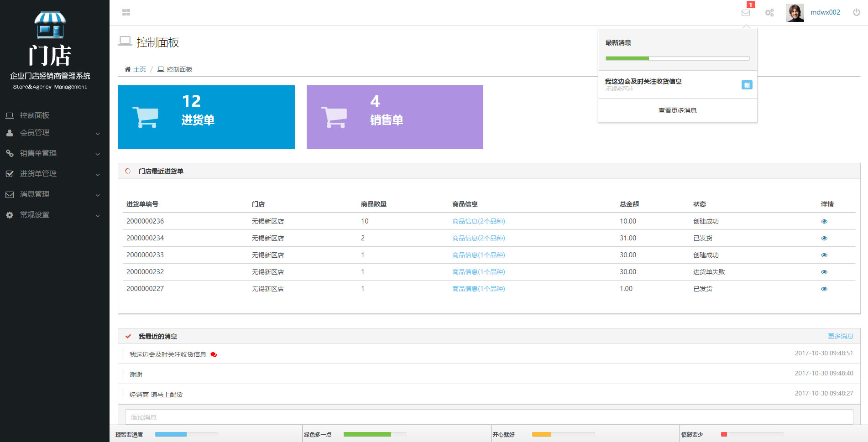View details of order 2000000236 via eye icon
Viewport: 868px width, 442px height.
(824, 221)
